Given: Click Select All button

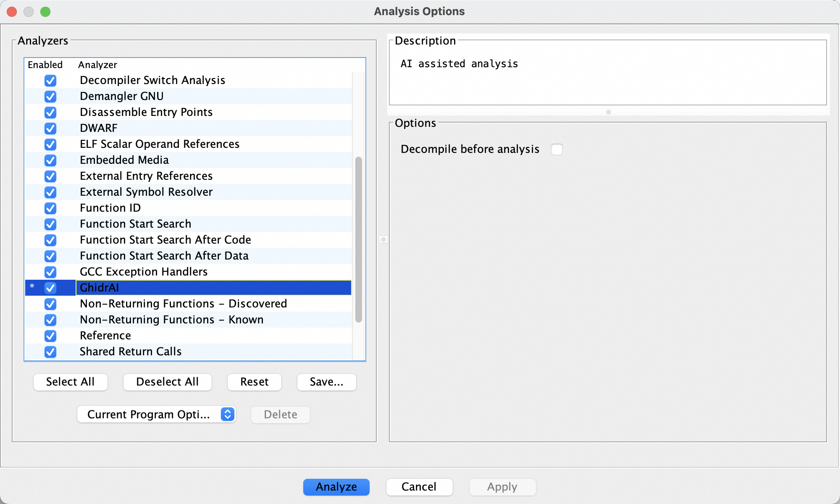Looking at the screenshot, I should [70, 382].
